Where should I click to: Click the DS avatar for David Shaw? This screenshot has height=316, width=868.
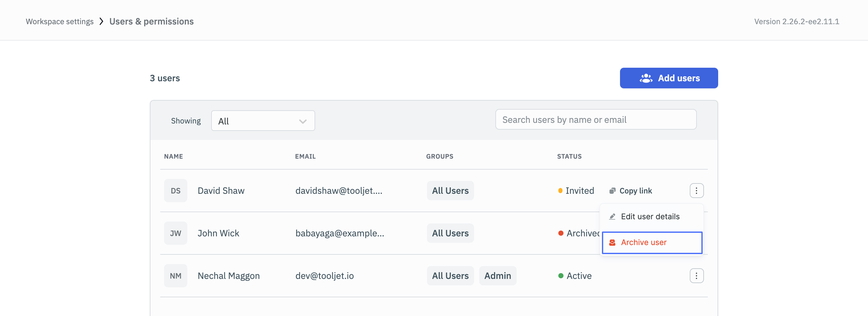[175, 191]
